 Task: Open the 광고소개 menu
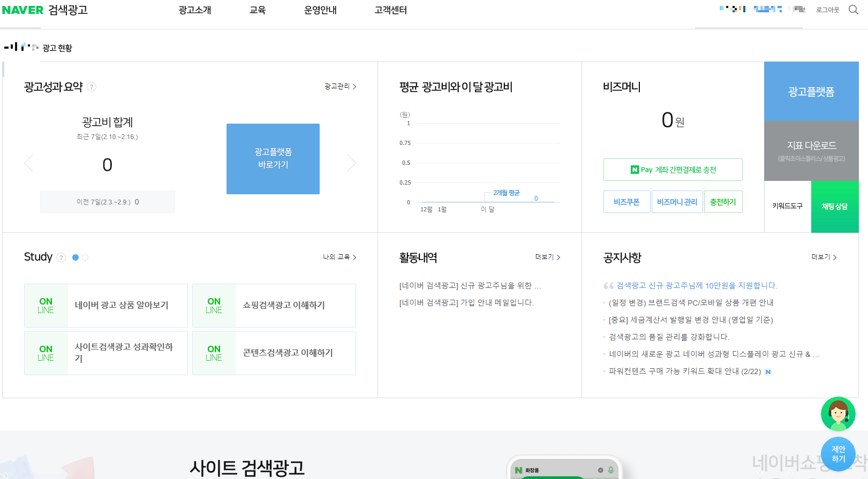pyautogui.click(x=195, y=10)
